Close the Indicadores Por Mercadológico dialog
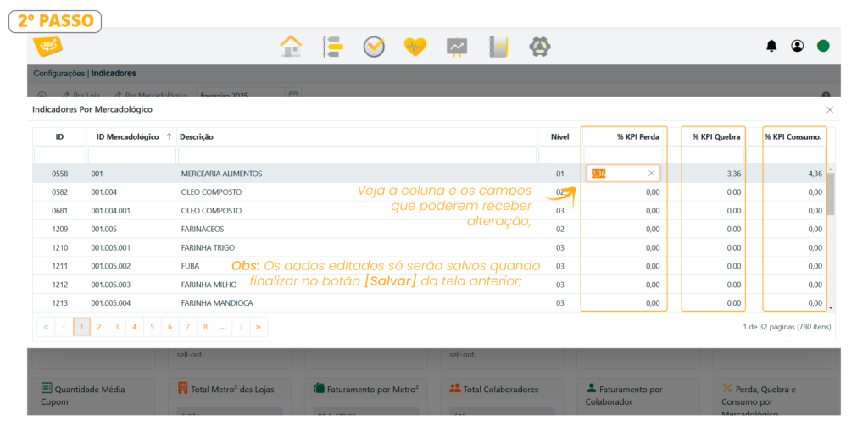Screen dimensions: 868x443 pyautogui.click(x=829, y=110)
